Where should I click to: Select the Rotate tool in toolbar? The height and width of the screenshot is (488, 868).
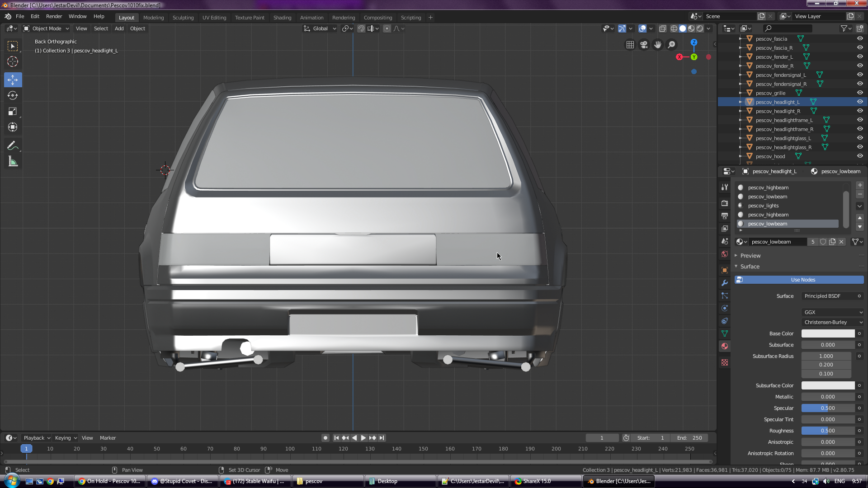[x=13, y=95]
